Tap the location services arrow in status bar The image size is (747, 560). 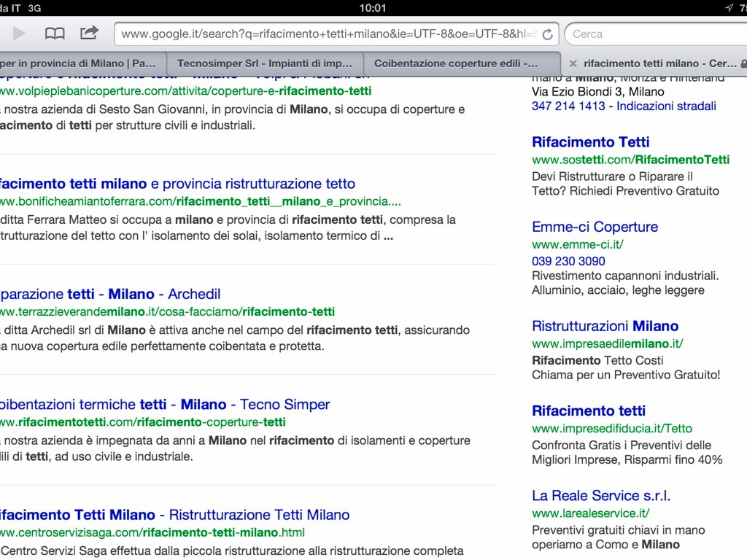coord(729,7)
